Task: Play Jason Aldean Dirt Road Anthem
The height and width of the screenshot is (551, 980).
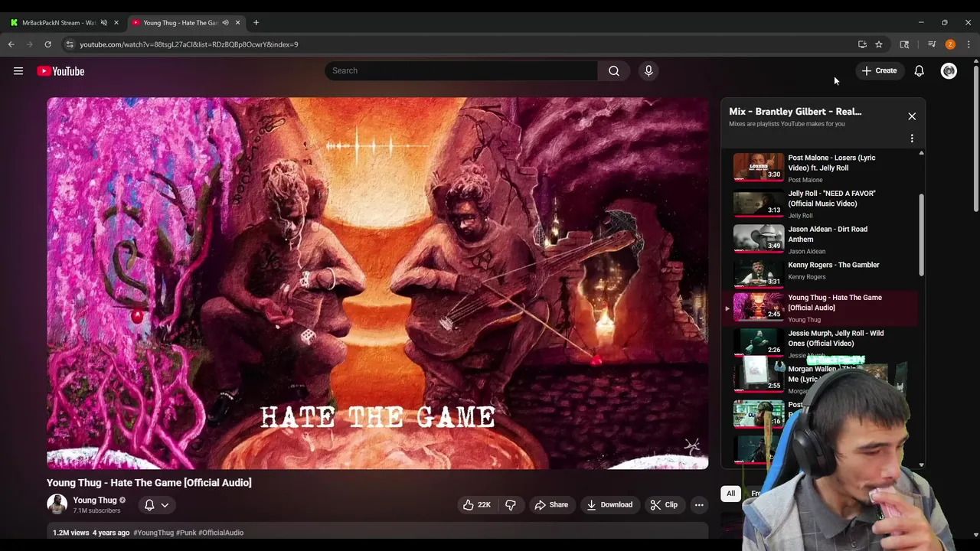Action: pos(819,240)
